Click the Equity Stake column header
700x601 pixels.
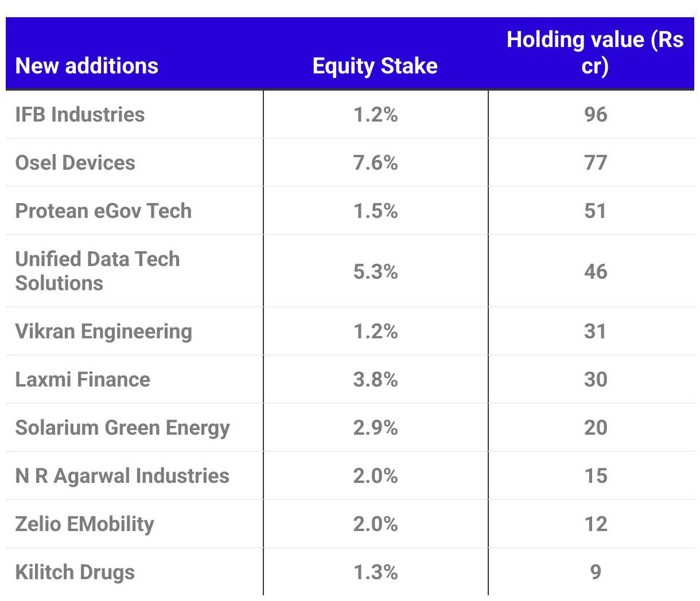point(375,66)
